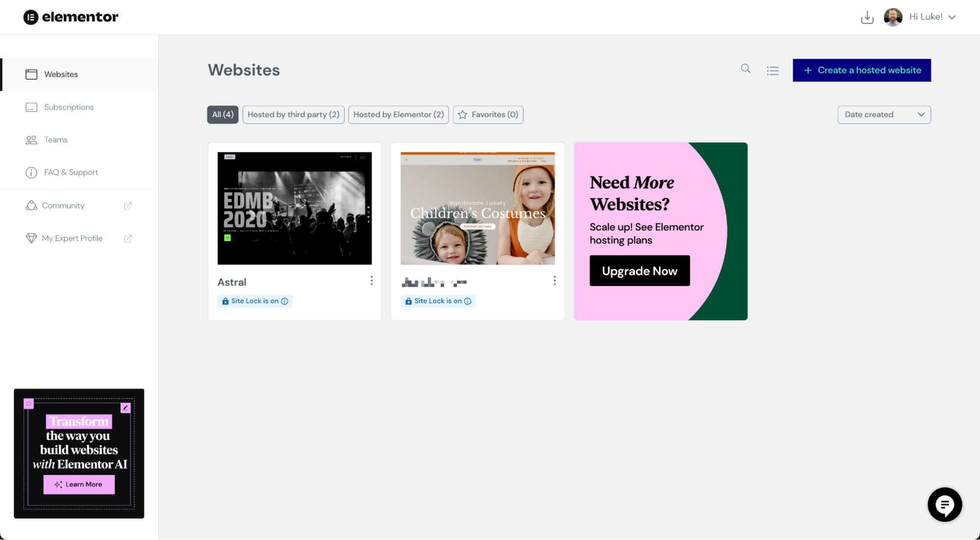Open the Subscriptions menu item
Image resolution: width=980 pixels, height=540 pixels.
pyautogui.click(x=69, y=107)
